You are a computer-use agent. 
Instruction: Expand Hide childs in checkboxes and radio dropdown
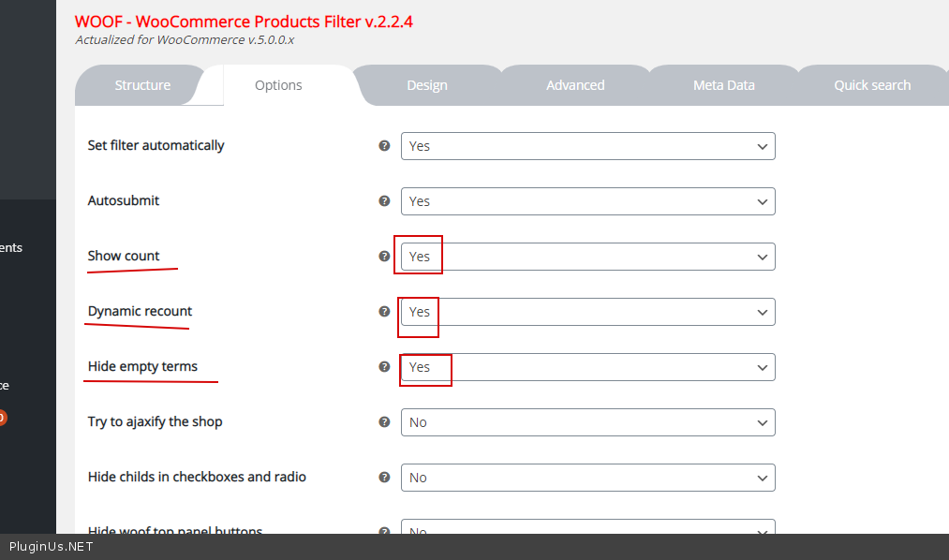[587, 478]
